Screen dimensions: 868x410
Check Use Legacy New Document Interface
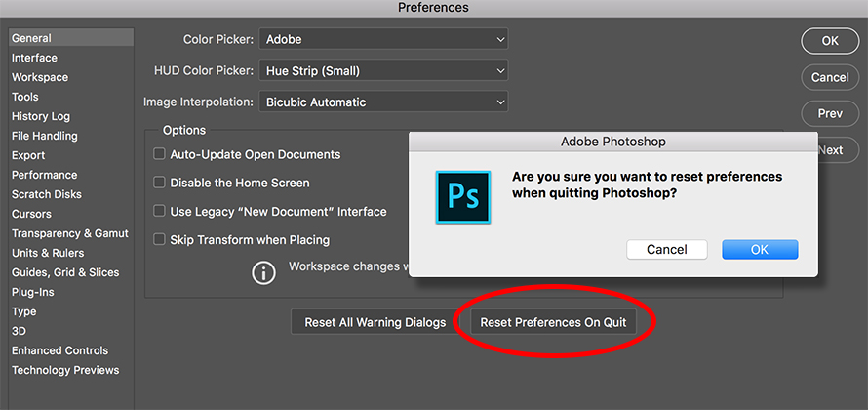click(160, 211)
